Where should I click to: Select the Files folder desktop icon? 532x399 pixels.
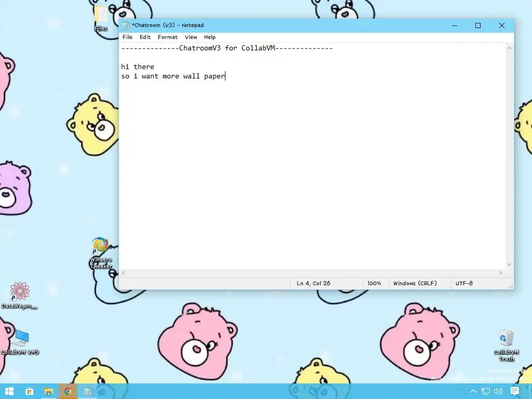point(101,19)
